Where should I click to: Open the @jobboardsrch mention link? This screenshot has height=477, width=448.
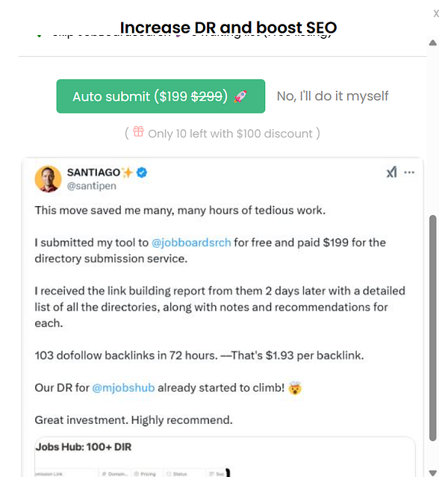(x=191, y=243)
